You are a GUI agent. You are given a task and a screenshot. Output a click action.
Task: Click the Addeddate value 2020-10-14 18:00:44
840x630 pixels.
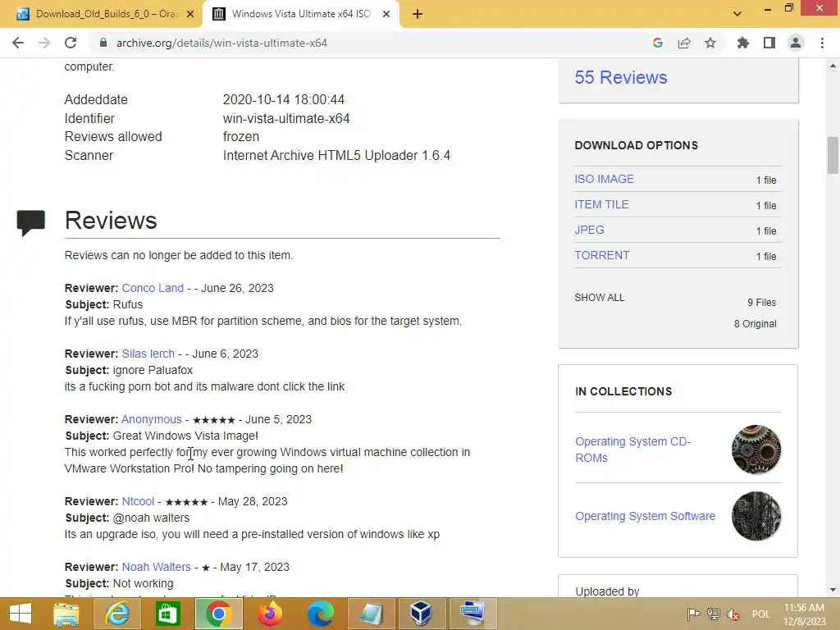pyautogui.click(x=283, y=99)
